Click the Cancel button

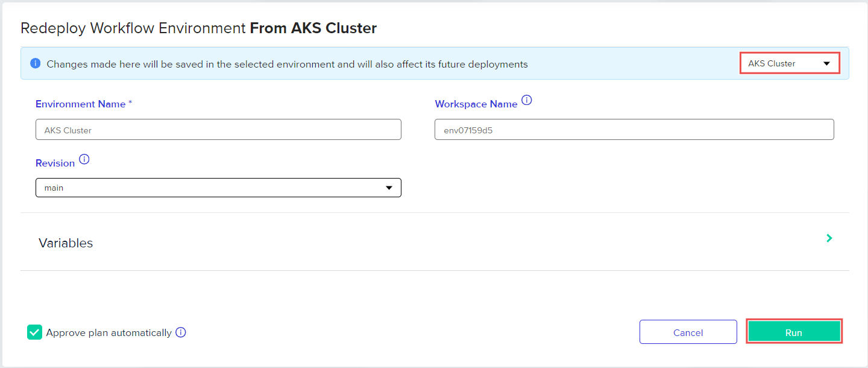coord(688,332)
